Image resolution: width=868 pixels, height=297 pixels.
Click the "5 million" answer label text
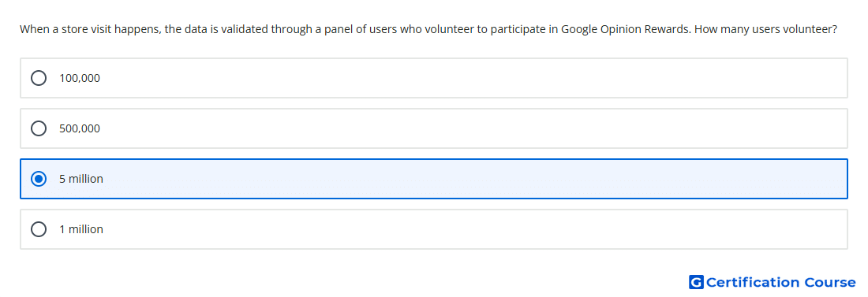81,179
